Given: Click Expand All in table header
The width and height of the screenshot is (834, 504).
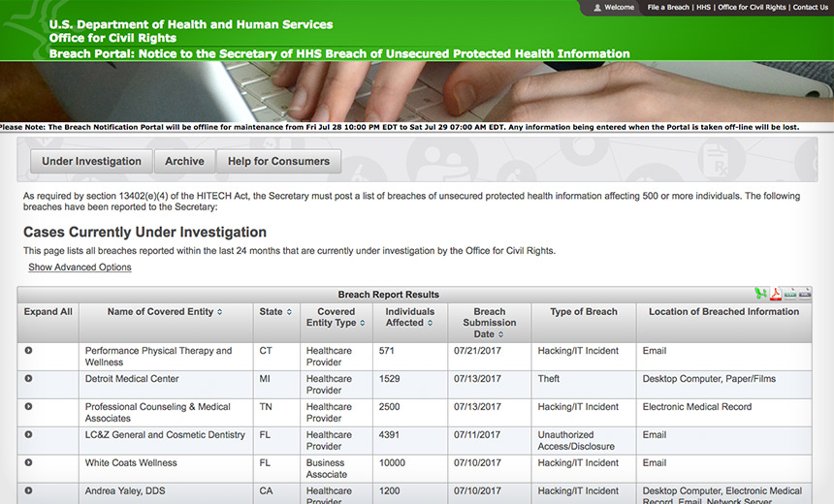Looking at the screenshot, I should pyautogui.click(x=48, y=311).
